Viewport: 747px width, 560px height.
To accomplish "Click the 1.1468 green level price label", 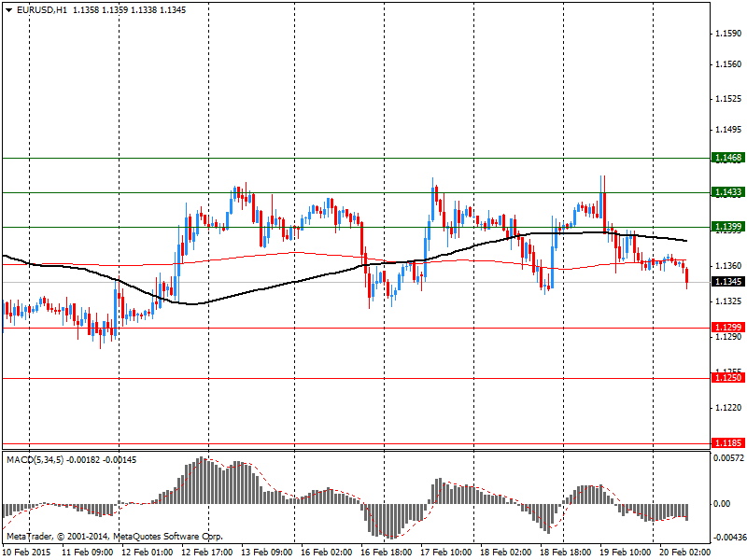I will point(728,158).
